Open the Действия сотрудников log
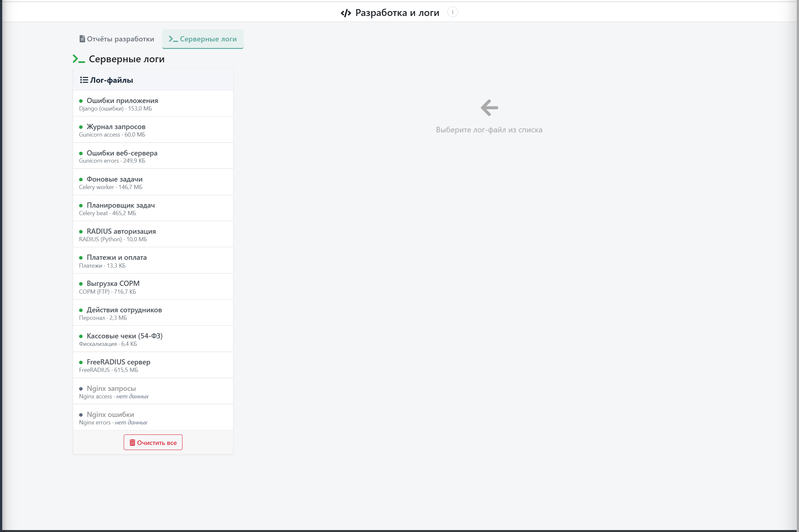 [153, 313]
